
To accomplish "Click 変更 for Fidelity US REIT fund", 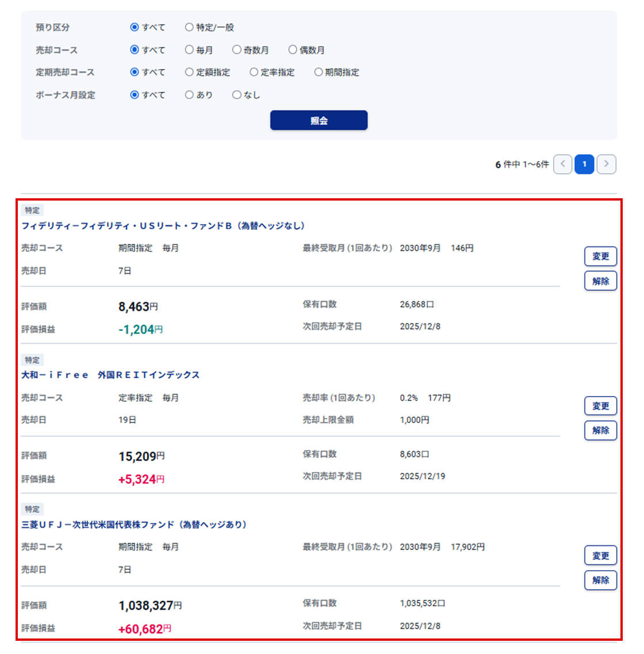I will 600,256.
